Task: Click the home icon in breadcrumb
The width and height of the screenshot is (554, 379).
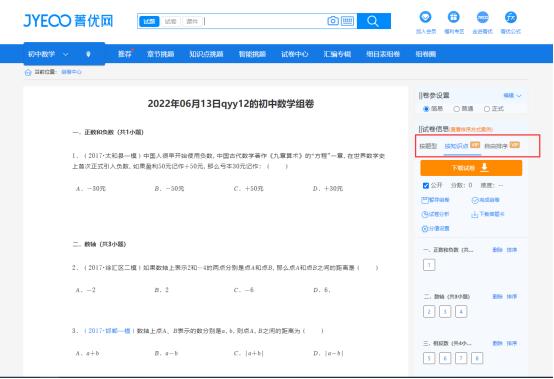Action: click(x=28, y=72)
